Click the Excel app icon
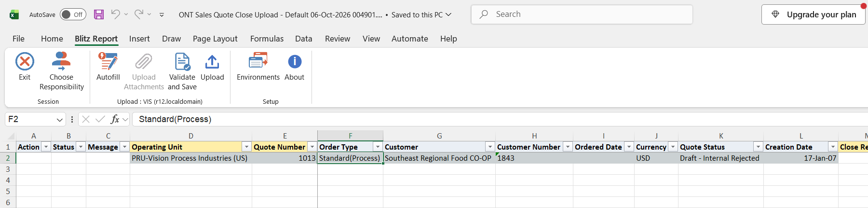The image size is (868, 208). pos(14,14)
